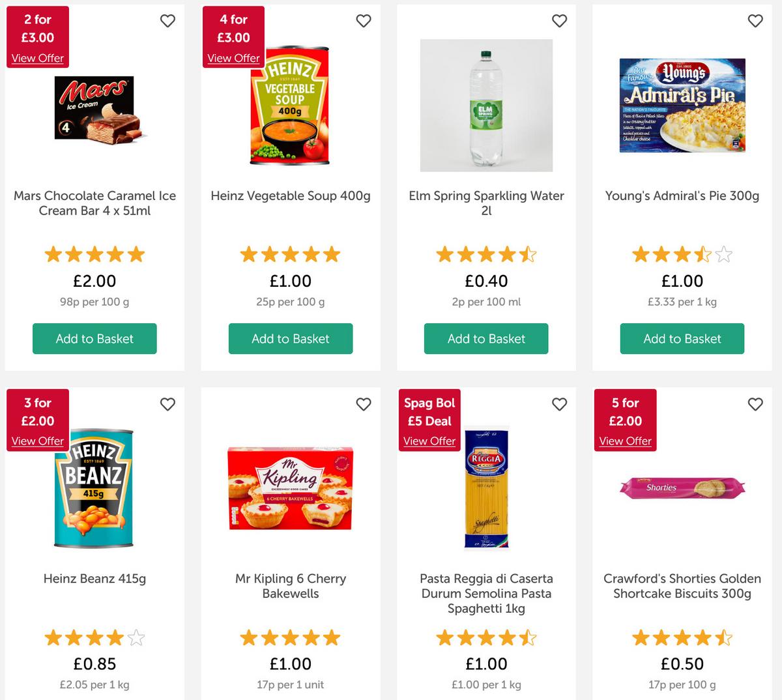
Task: Save Young's Admiral's Pie to favourites
Action: [755, 21]
